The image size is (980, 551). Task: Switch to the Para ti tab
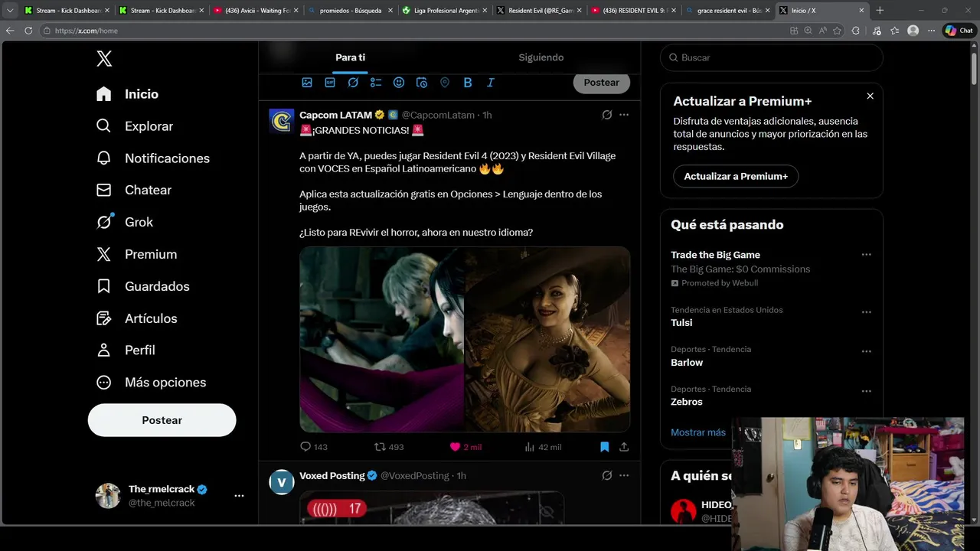point(350,57)
